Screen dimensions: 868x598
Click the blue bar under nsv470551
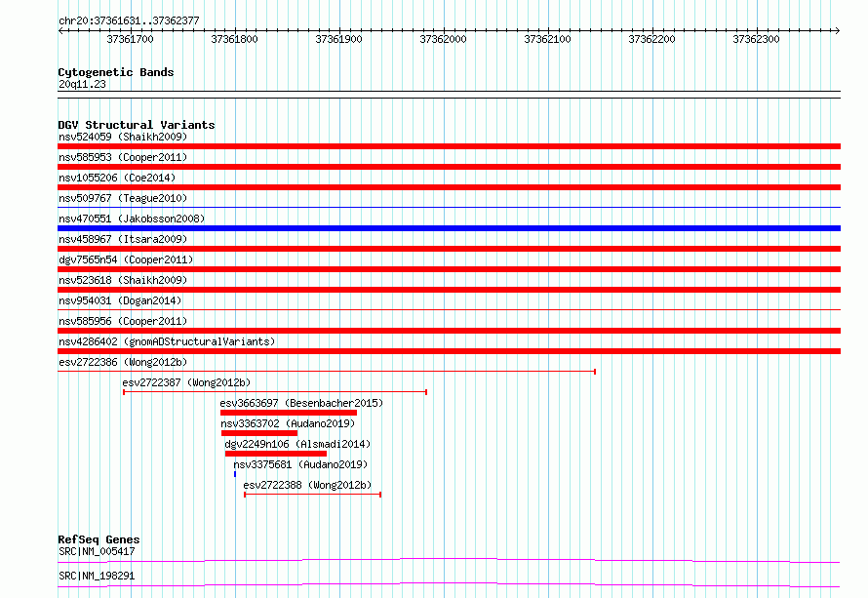click(x=449, y=228)
